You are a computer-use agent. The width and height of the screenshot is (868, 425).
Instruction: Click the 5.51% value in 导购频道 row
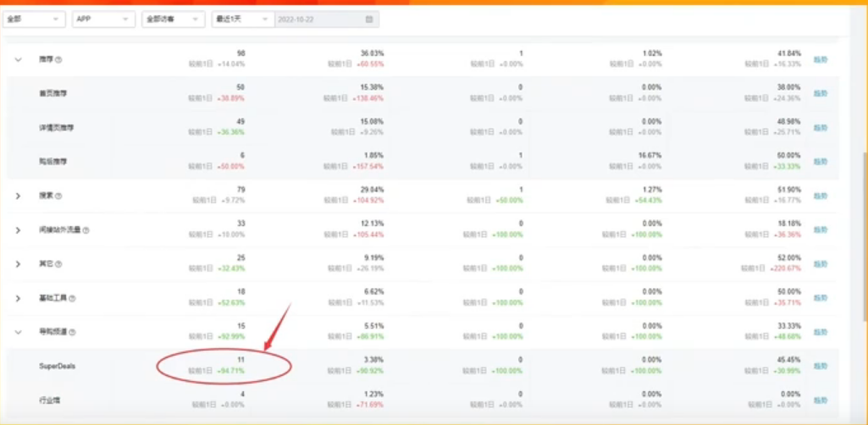[373, 326]
